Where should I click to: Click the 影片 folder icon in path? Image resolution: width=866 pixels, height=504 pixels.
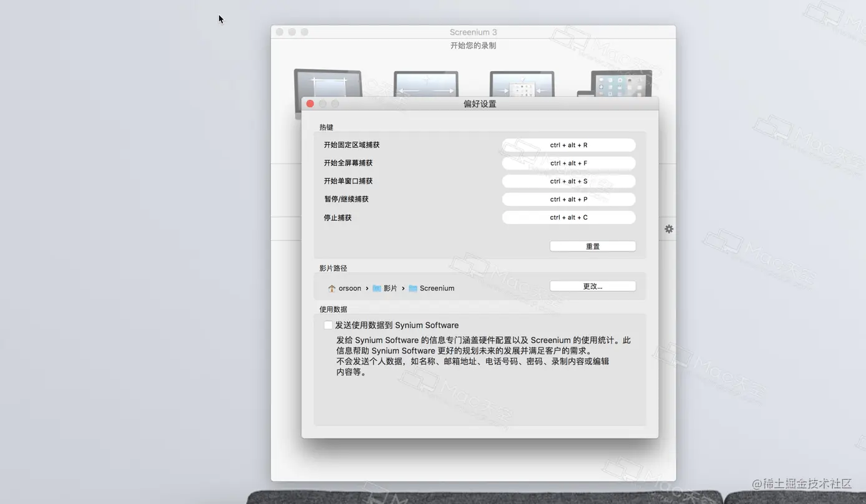coord(377,288)
